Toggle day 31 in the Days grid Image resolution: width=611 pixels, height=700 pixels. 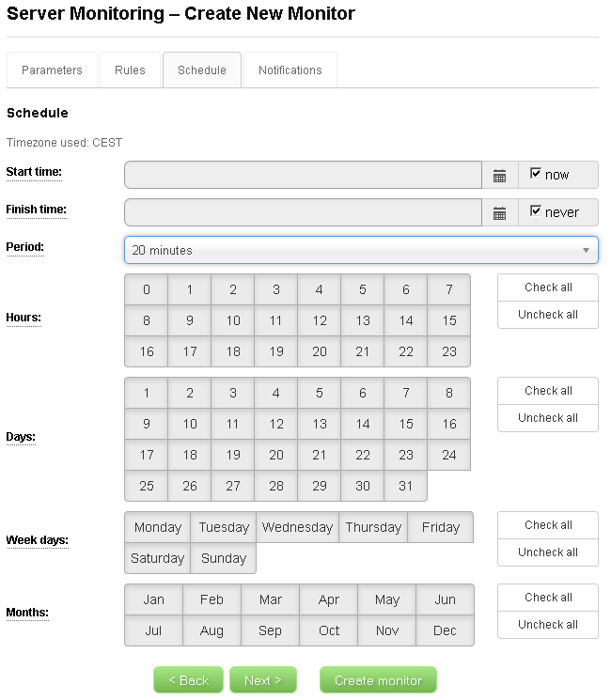(x=405, y=486)
